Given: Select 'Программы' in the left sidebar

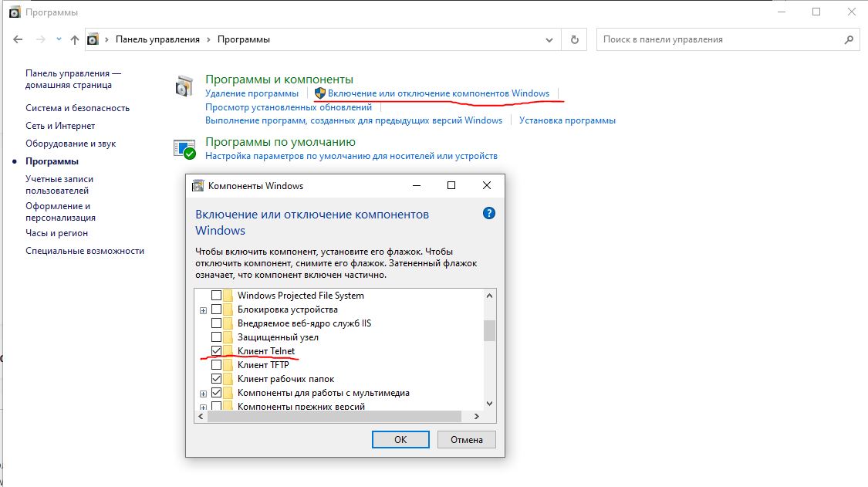Looking at the screenshot, I should [52, 161].
